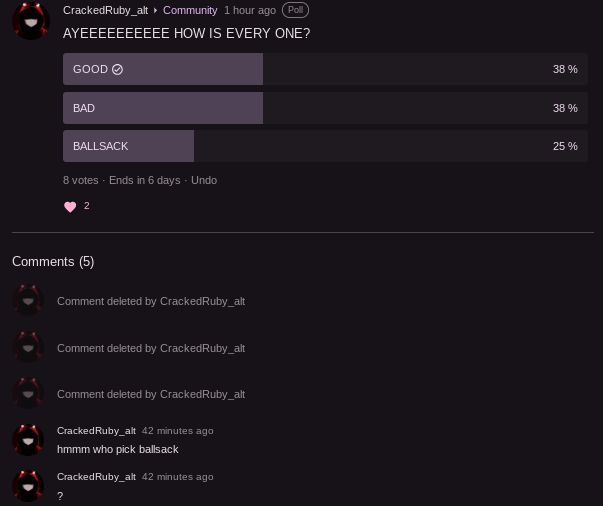This screenshot has width=603, height=506.
Task: Click avatar beside first deleted comment
Action: (28, 301)
